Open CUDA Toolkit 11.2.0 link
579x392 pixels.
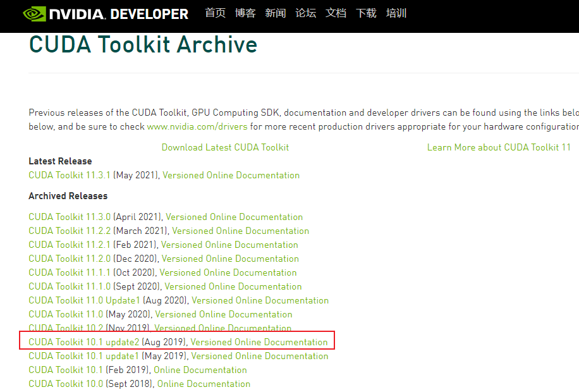(70, 259)
